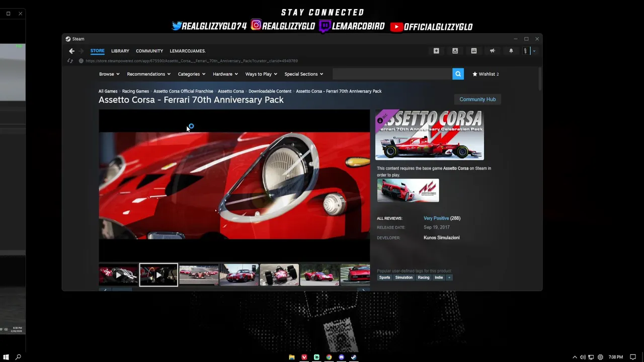Select the Simulation tag
This screenshot has height=362, width=644.
point(404,278)
